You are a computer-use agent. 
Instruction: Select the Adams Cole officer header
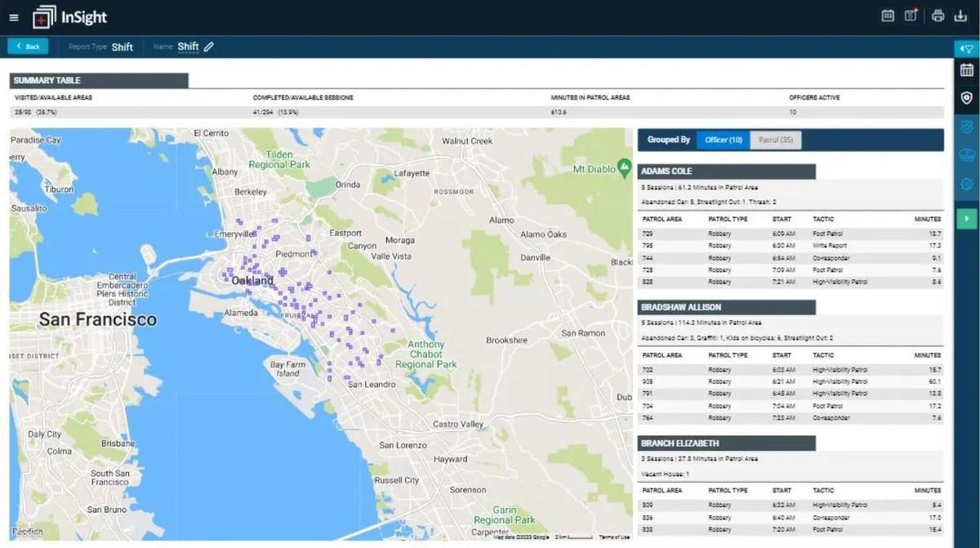[726, 172]
